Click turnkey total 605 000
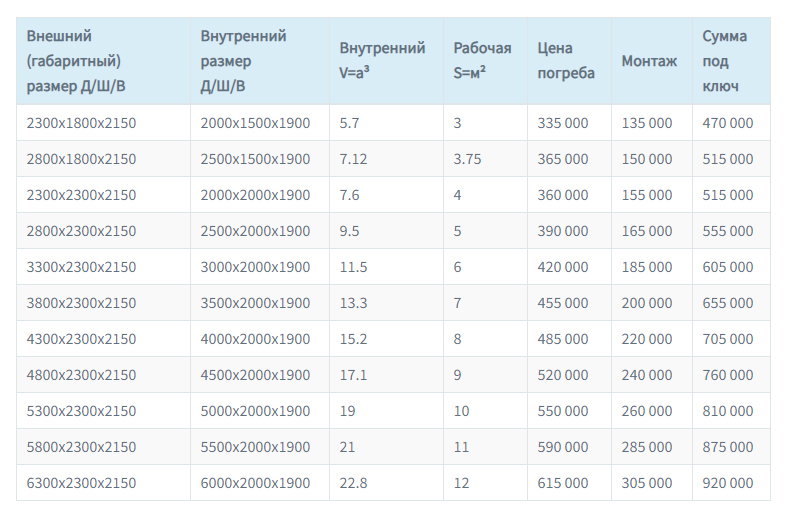 pyautogui.click(x=728, y=267)
